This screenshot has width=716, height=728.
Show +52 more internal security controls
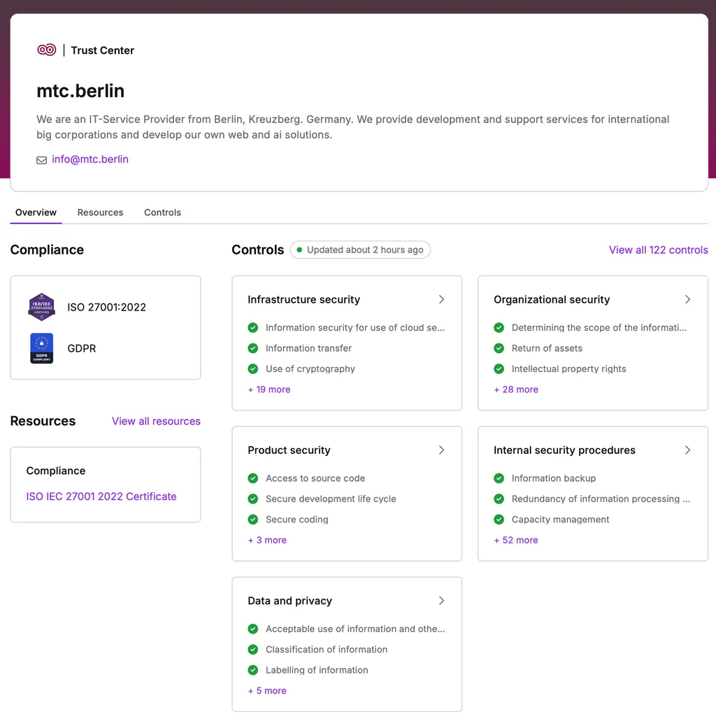point(516,540)
